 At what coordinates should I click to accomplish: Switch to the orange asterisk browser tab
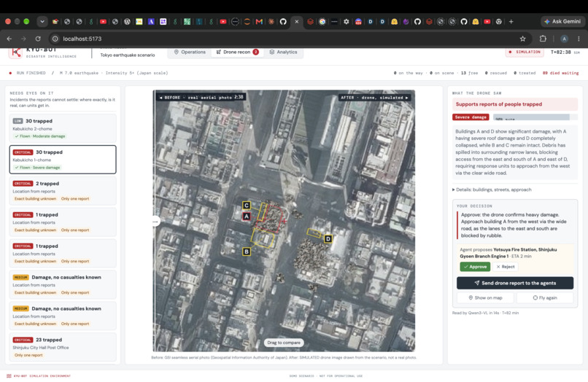[271, 22]
